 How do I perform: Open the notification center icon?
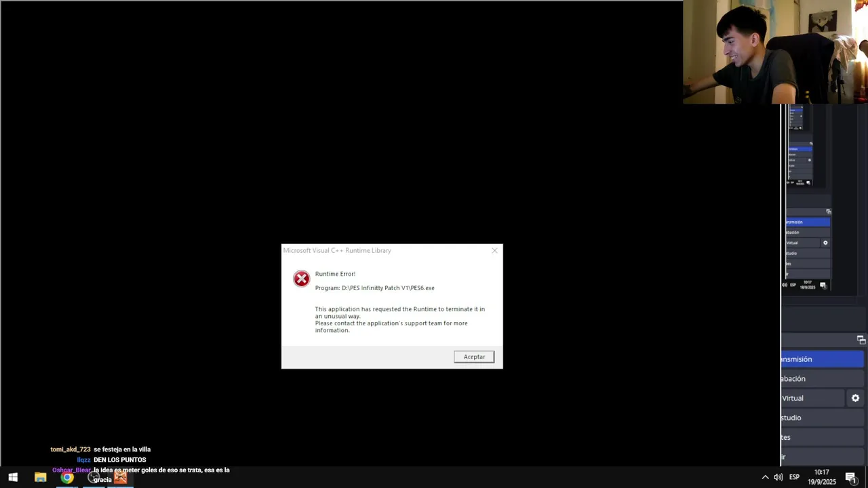coord(852,477)
